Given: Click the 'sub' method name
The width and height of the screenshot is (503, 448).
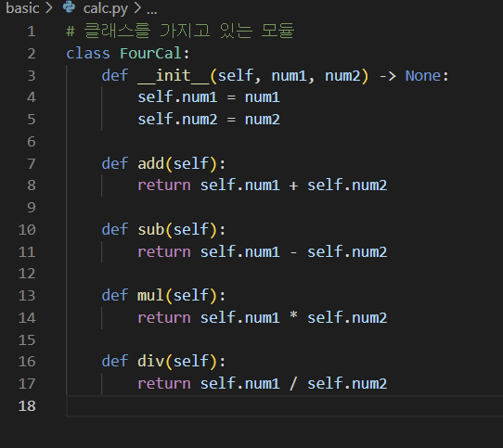Looking at the screenshot, I should pos(150,230).
